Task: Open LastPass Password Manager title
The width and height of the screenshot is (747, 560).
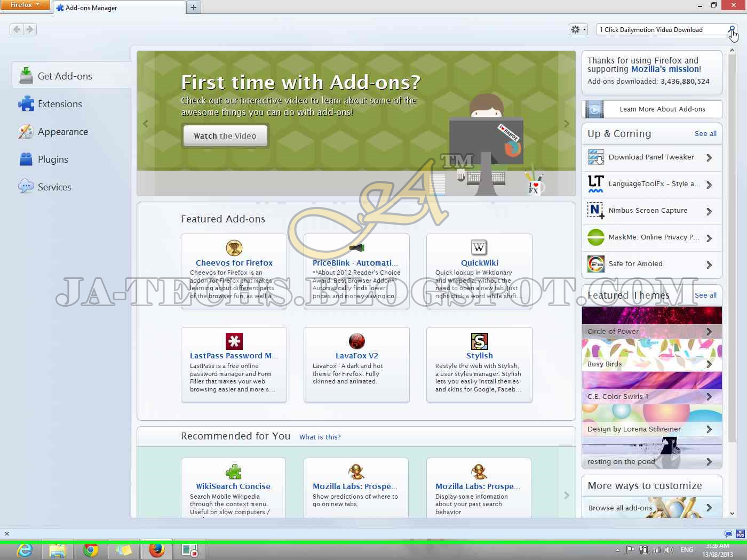Action: coord(234,356)
